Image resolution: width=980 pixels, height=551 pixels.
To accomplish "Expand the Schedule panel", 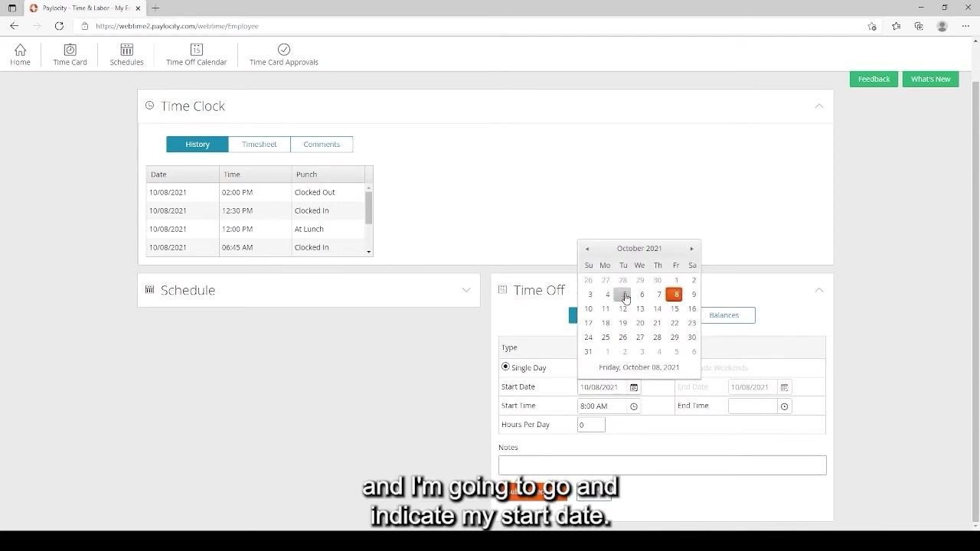I will click(x=466, y=290).
